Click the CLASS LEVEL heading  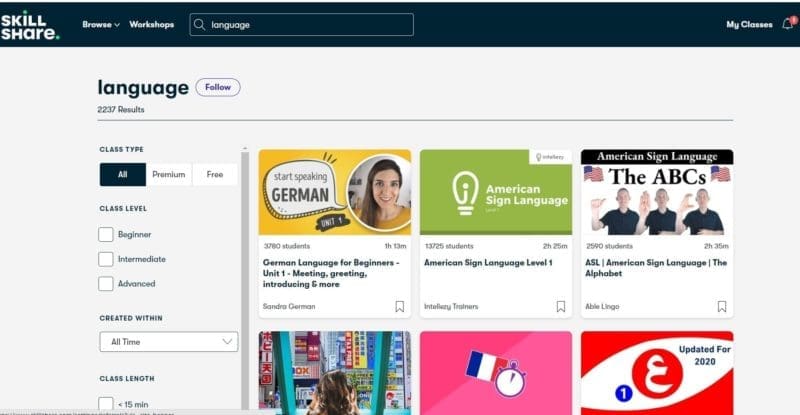coord(123,208)
